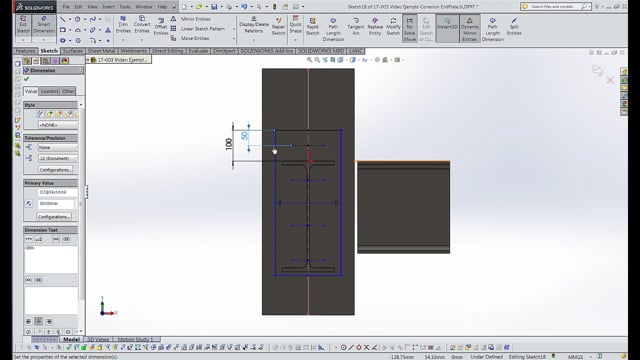
Task: Open the Evaluate tab
Action: [198, 51]
